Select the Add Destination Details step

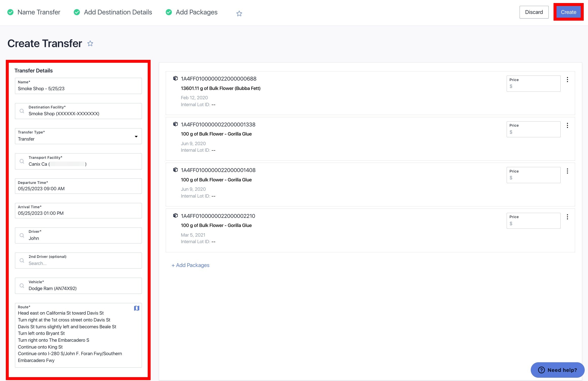118,12
